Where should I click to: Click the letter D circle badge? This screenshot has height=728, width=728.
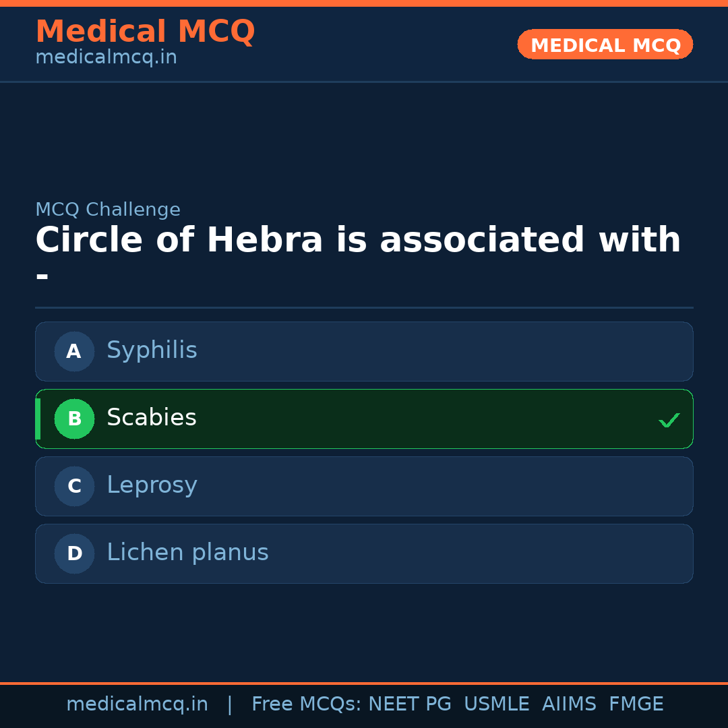click(74, 553)
